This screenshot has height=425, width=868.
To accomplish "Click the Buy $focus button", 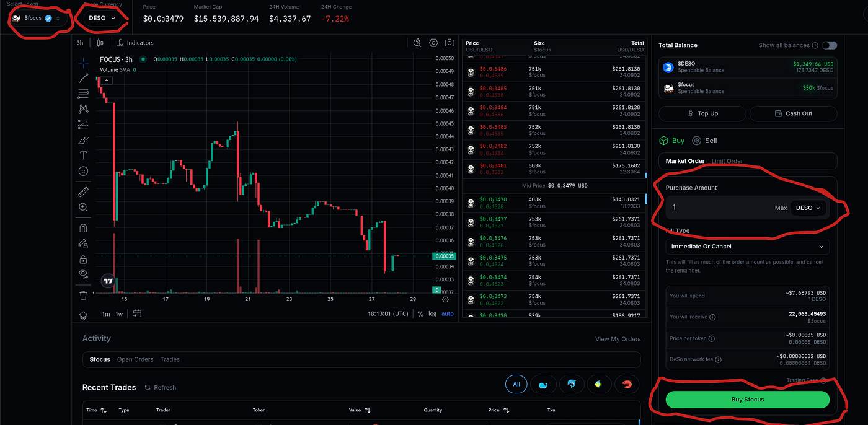I will pyautogui.click(x=748, y=400).
